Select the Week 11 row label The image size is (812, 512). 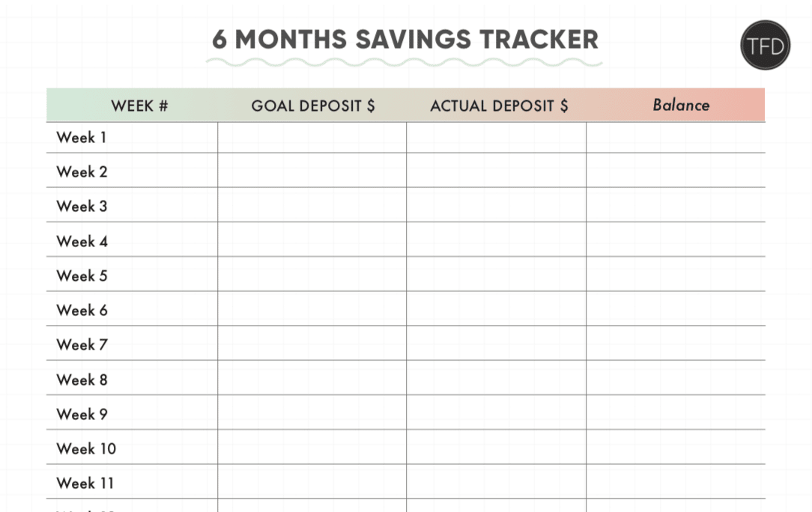pyautogui.click(x=85, y=483)
